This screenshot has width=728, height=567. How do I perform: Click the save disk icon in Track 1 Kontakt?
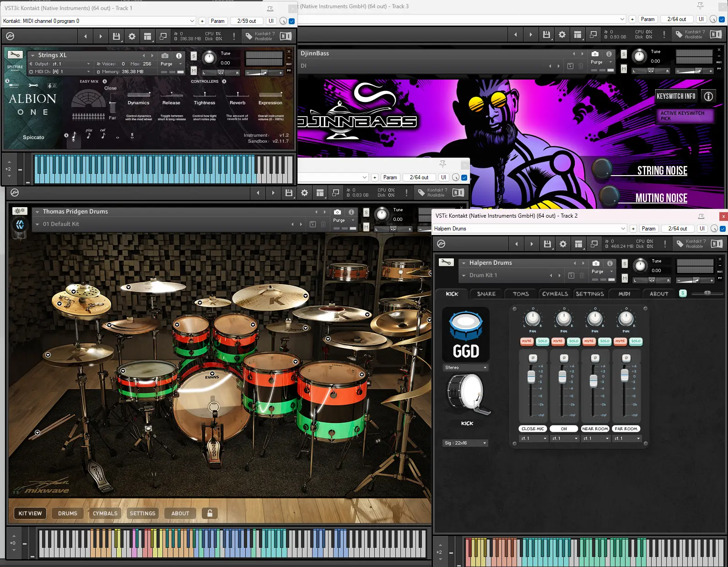coord(116,36)
